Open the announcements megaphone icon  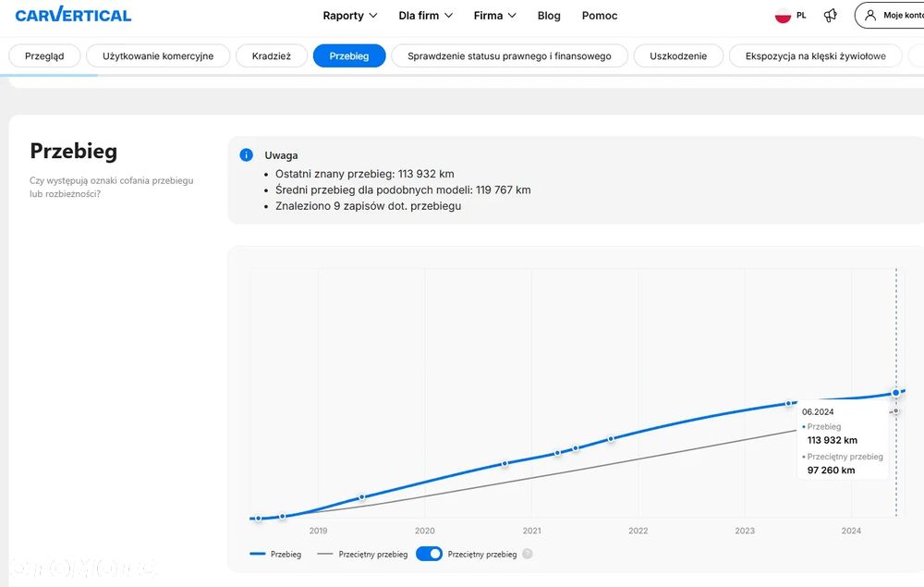coord(831,16)
